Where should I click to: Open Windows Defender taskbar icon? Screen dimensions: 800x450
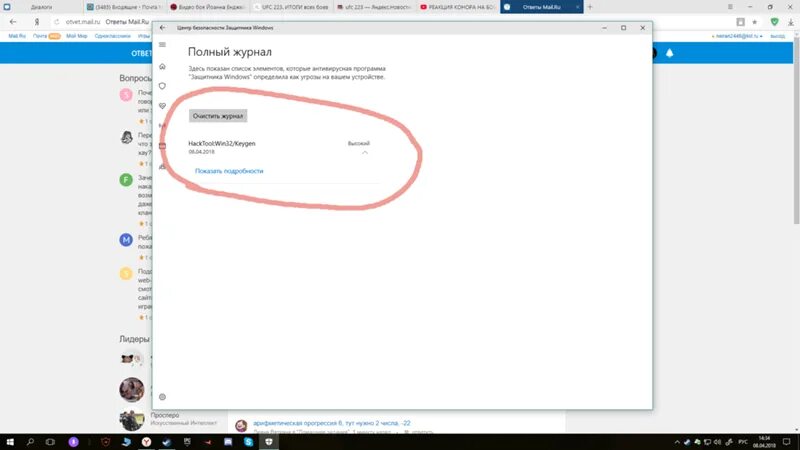click(269, 442)
